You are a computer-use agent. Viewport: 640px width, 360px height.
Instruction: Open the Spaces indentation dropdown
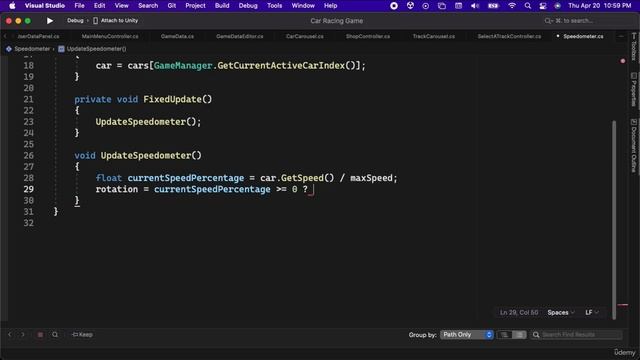point(561,312)
